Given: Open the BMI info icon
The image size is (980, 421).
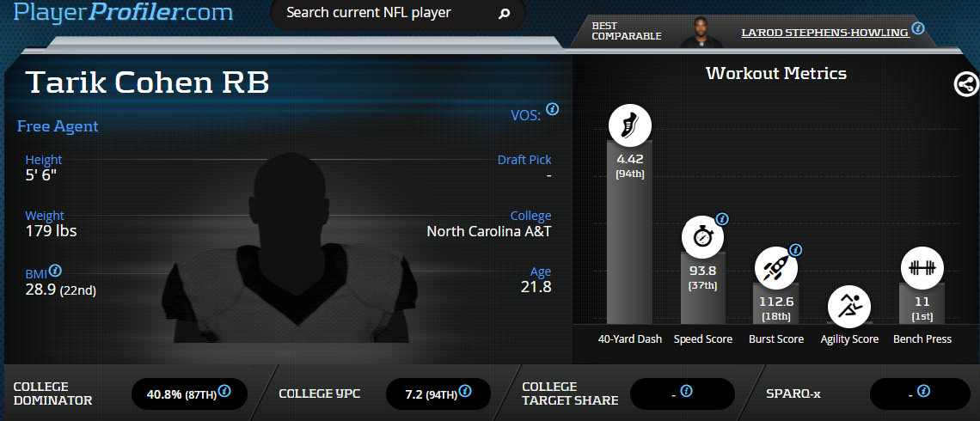Looking at the screenshot, I should click(x=55, y=271).
